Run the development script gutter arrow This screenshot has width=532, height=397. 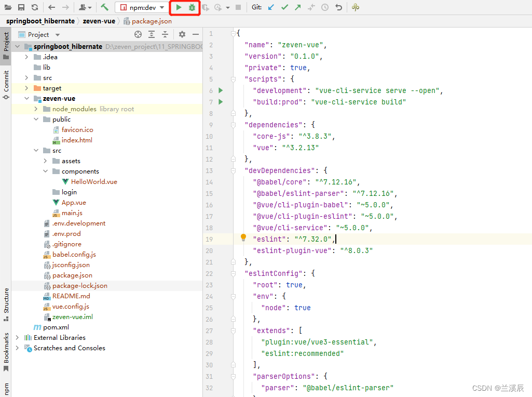(221, 90)
